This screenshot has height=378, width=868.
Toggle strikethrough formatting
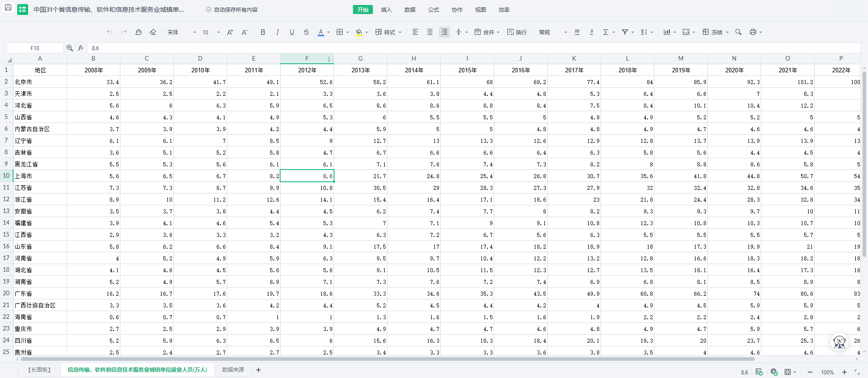[306, 32]
